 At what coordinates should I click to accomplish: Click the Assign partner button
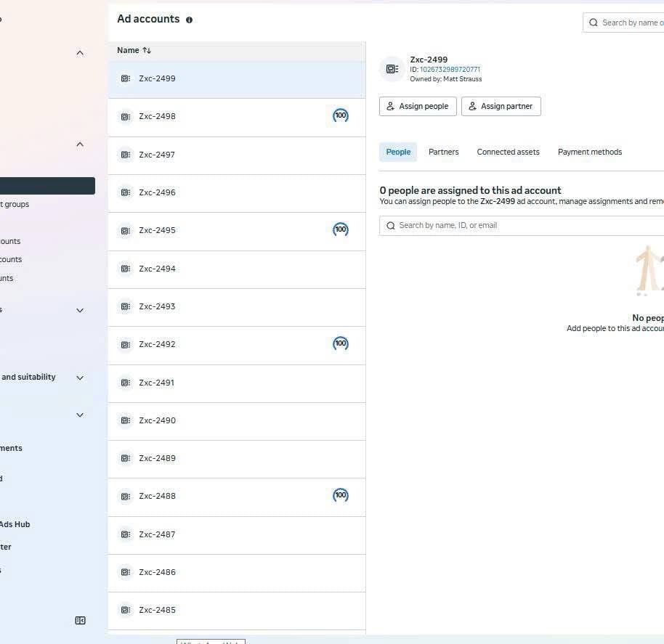pos(501,106)
